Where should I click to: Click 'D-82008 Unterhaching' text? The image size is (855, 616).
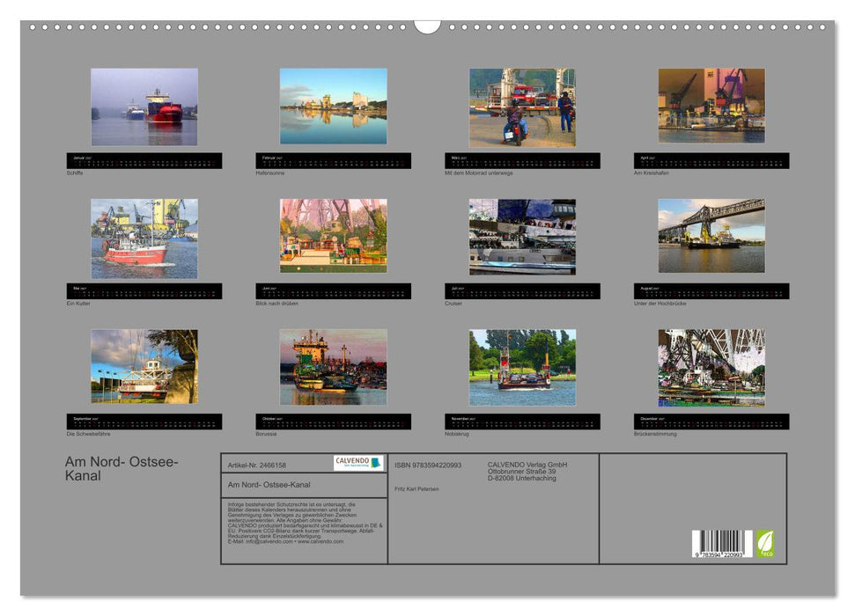coord(522,478)
